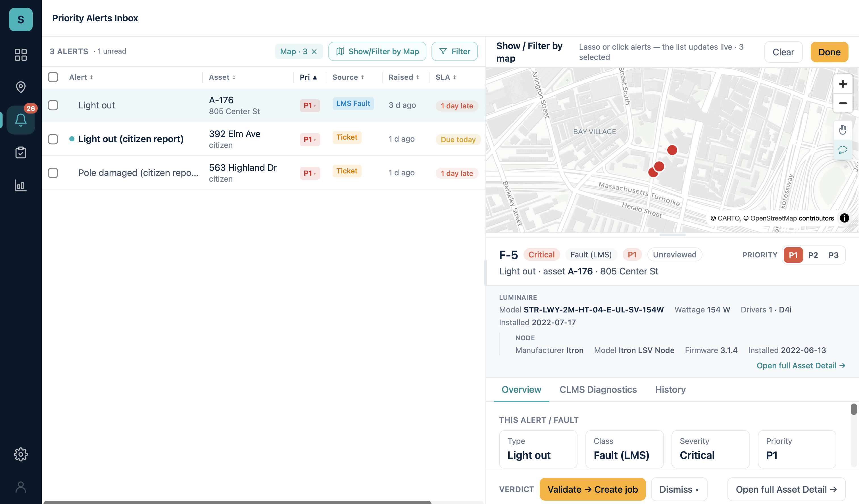Image resolution: width=859 pixels, height=504 pixels.
Task: Open P1 priority dropdown for 563 Highland Dr
Action: 310,173
